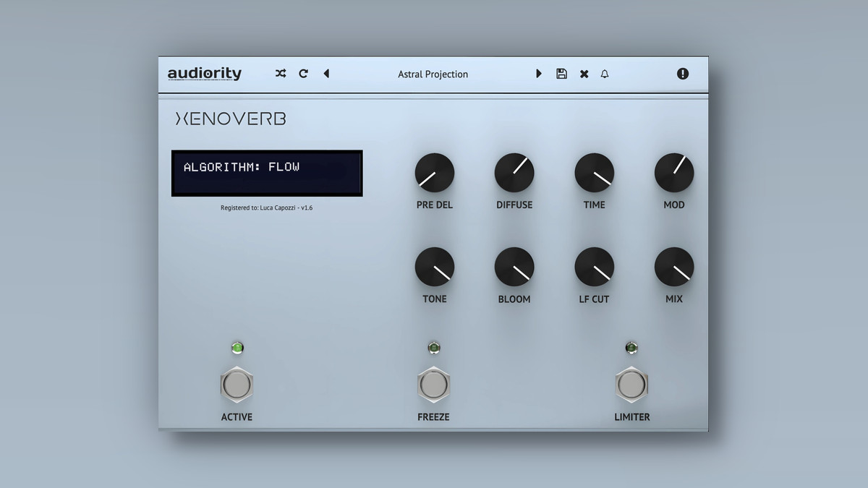Click the TIME knob
Image resolution: width=868 pixels, height=488 pixels.
point(595,173)
